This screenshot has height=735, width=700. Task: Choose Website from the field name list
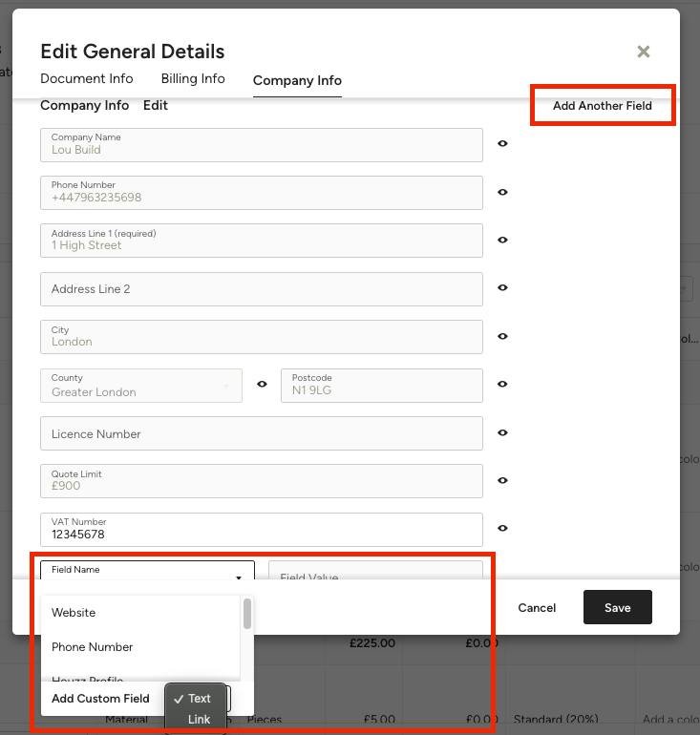pos(140,613)
